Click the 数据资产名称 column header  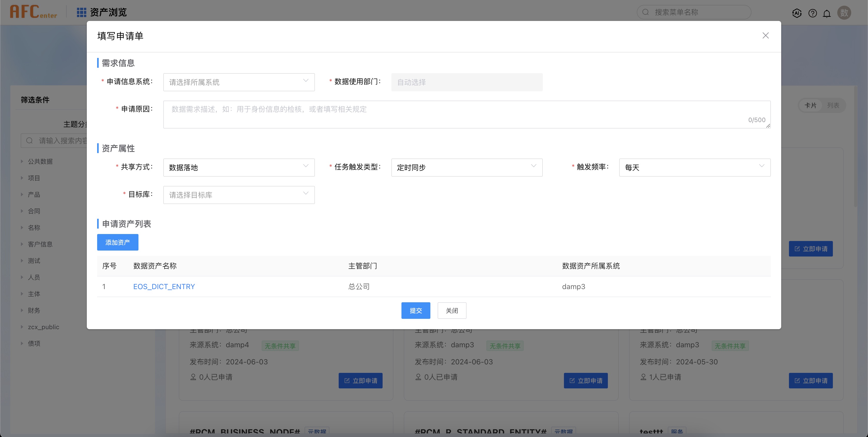(155, 266)
